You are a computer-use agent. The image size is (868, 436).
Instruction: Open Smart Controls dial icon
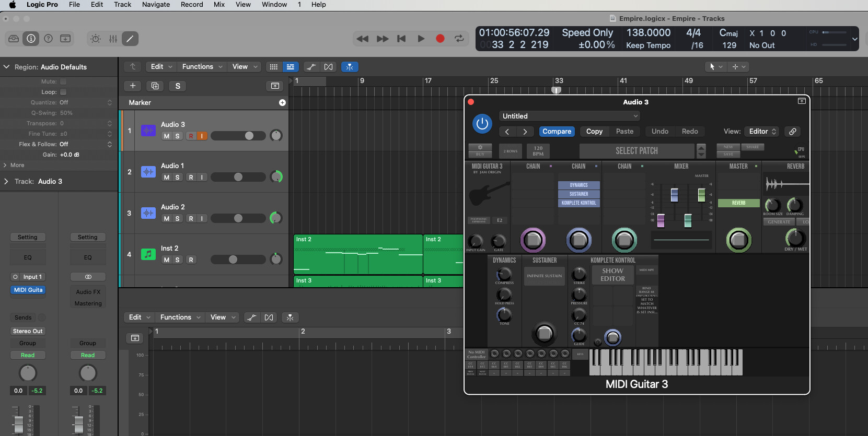[x=96, y=39]
